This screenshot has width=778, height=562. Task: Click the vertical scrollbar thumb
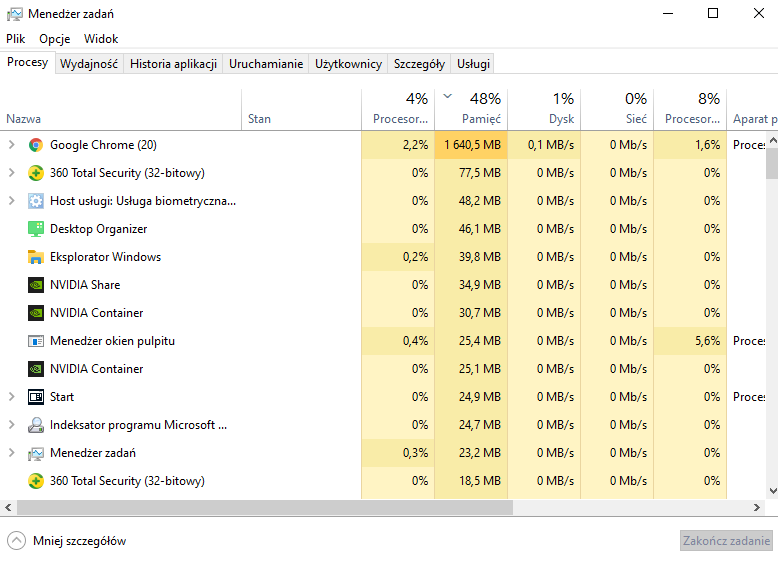pyautogui.click(x=773, y=163)
